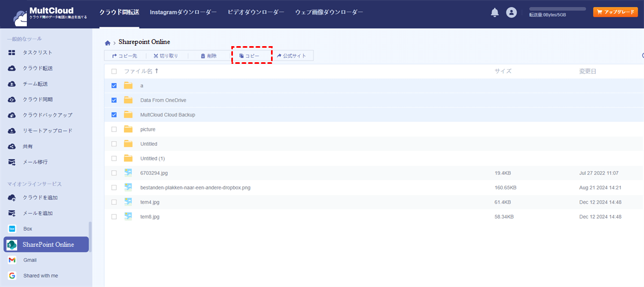Click file name tem8.jpg

[x=150, y=217]
